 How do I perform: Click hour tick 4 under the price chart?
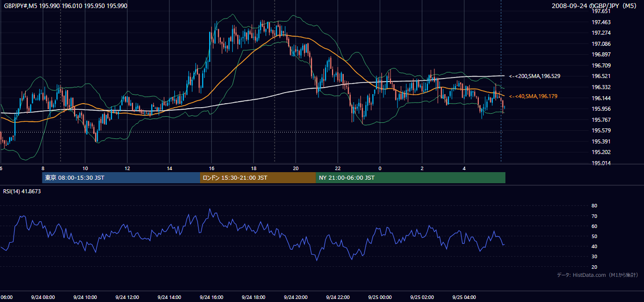[x=464, y=168]
